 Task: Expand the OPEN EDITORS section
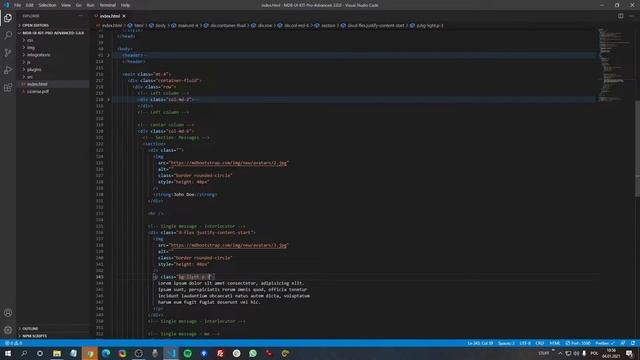[x=36, y=25]
